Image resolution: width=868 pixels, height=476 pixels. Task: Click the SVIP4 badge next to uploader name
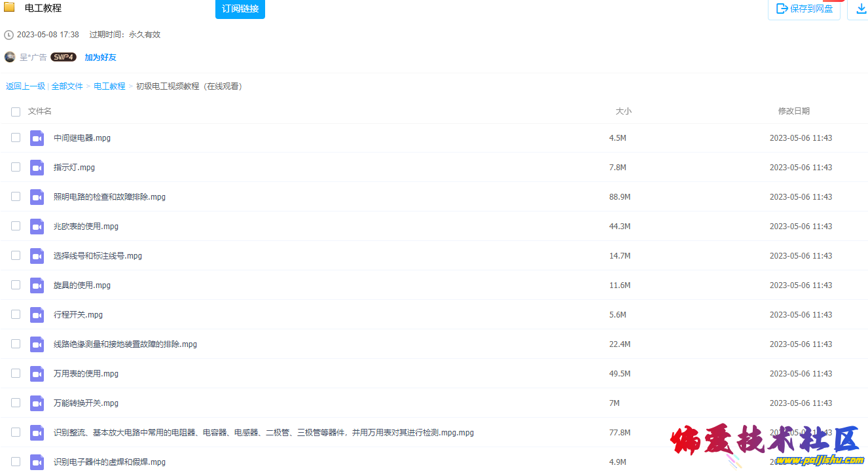click(63, 57)
